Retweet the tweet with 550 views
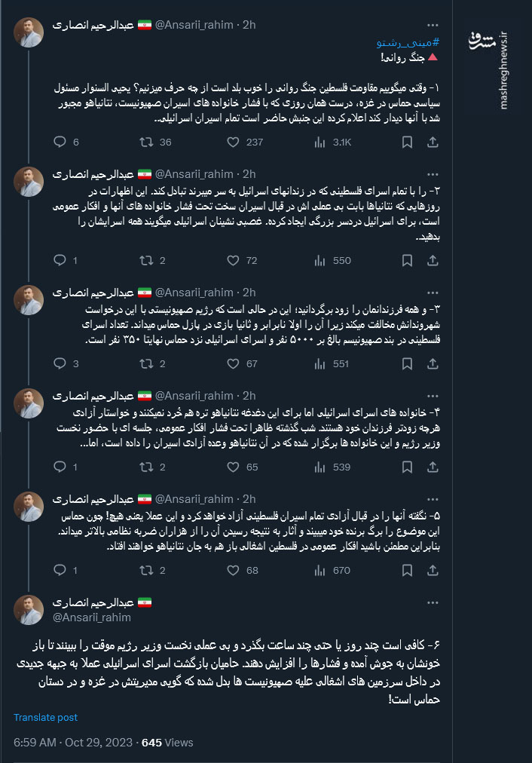This screenshot has height=763, width=532. tap(148, 260)
